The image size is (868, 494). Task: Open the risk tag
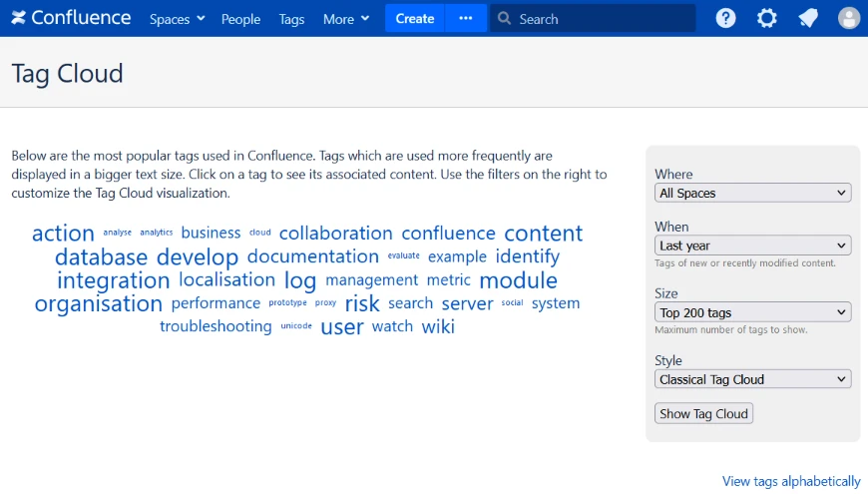(362, 303)
